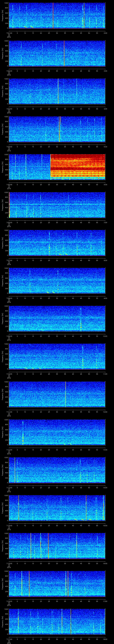114x644 pixels.
Task: Click red vertical transient line in 7:03:00 panel
Action: [x=58, y=91]
